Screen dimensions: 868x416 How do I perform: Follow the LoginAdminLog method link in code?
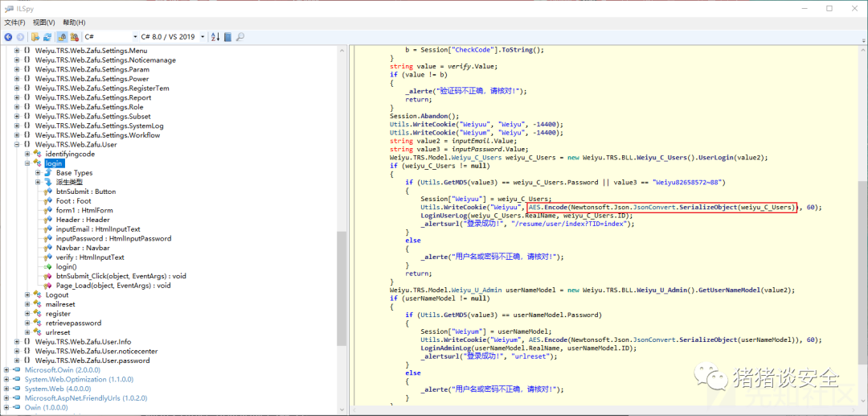[445, 348]
